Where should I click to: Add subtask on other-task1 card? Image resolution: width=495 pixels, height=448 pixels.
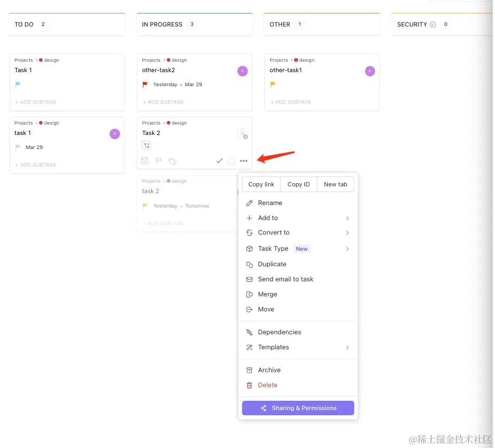coord(291,102)
